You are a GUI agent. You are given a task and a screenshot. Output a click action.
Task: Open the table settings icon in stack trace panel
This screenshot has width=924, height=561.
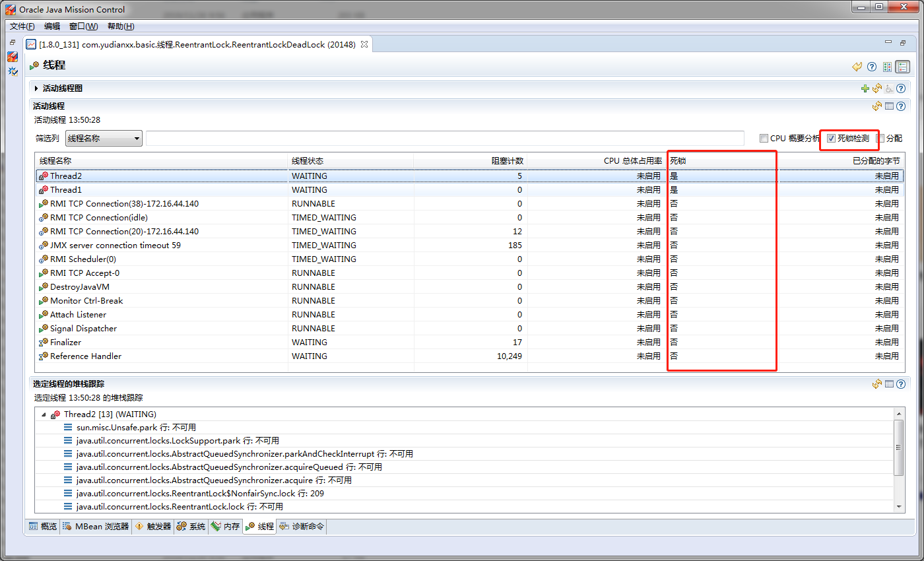888,383
